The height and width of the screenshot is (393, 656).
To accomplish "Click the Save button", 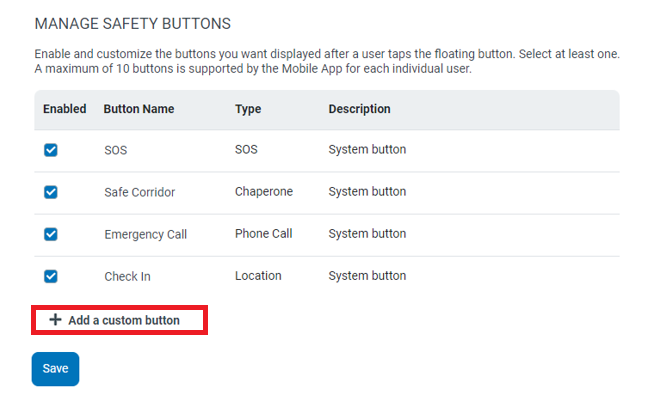I will click(x=55, y=369).
